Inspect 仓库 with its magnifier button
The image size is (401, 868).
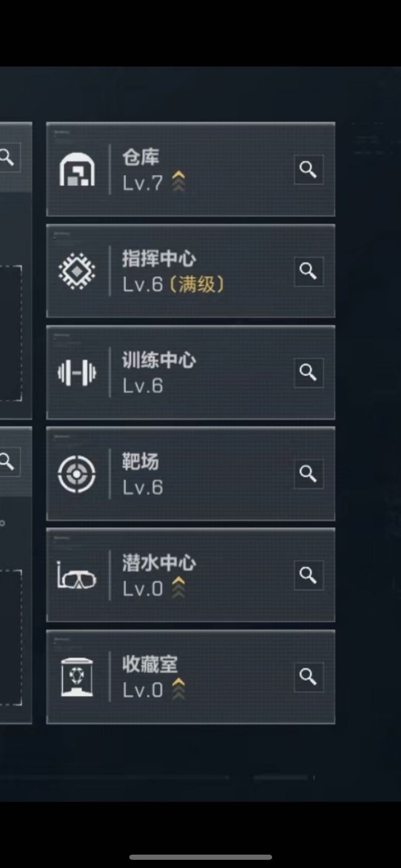point(309,170)
